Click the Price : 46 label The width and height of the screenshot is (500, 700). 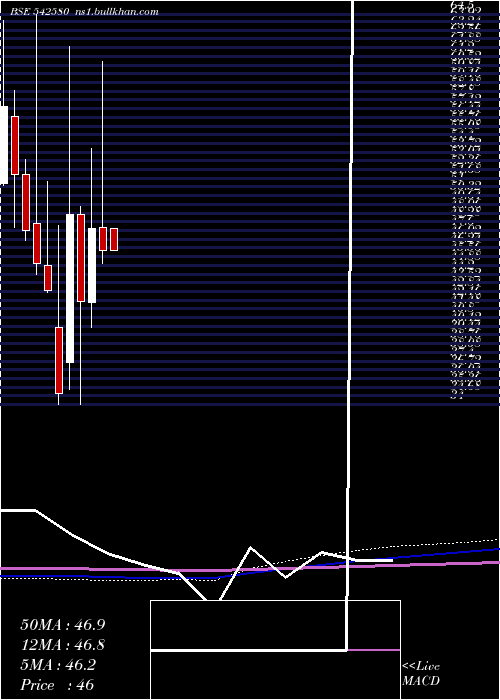point(57,685)
